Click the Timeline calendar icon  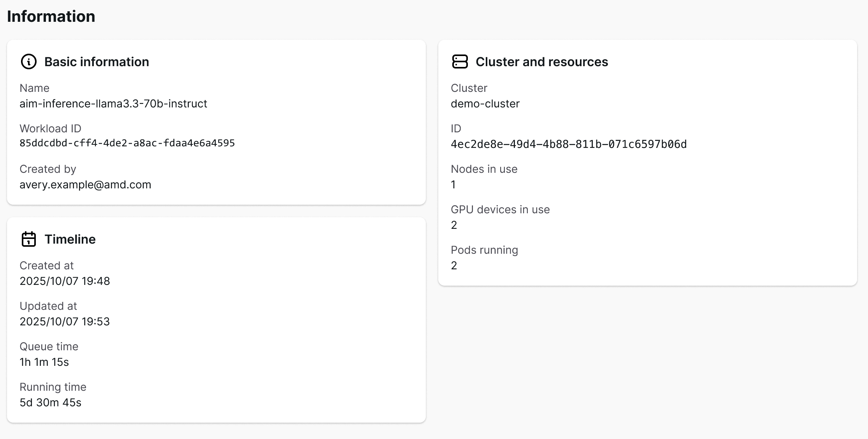click(28, 239)
